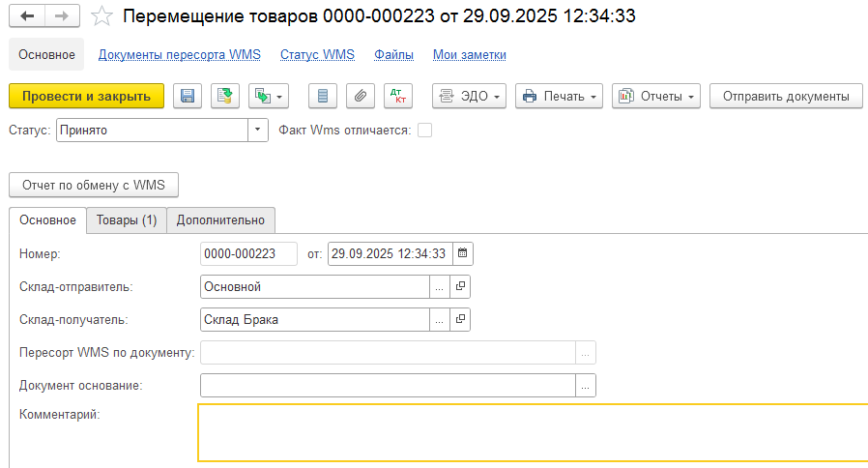Click the save document floppy disk icon

[188, 96]
